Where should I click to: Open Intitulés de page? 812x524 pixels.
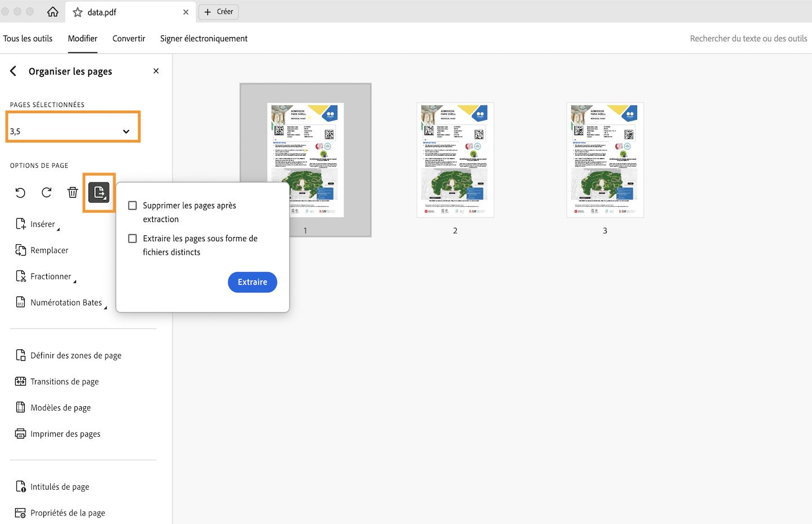pos(59,486)
